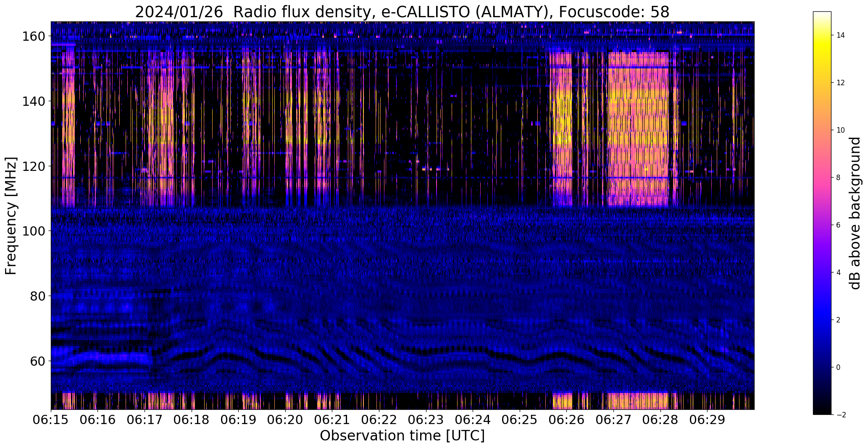
Task: Click the 06:21 time tick label
Action: pyautogui.click(x=332, y=419)
